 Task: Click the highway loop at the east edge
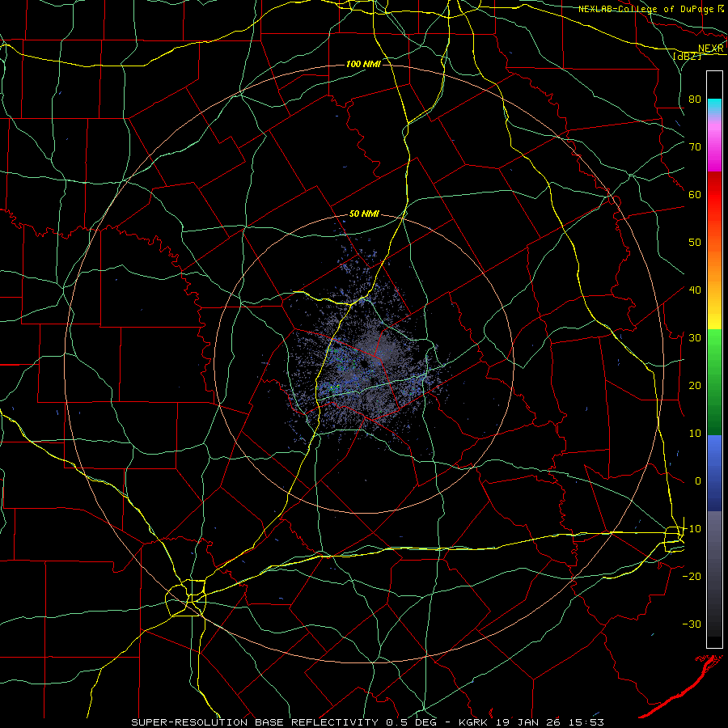pyautogui.click(x=674, y=540)
